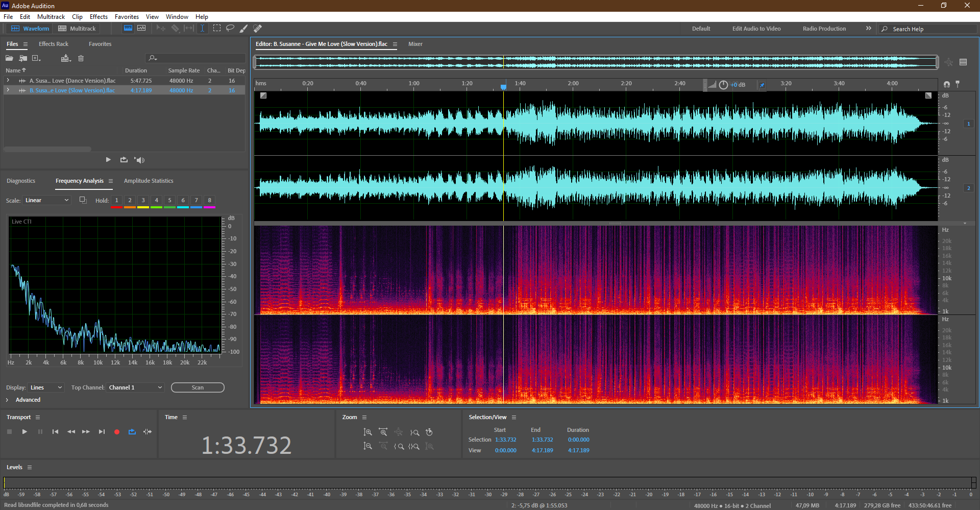Screen dimensions: 980x510
Task: Open the Scale dropdown set to Linear
Action: (x=46, y=200)
